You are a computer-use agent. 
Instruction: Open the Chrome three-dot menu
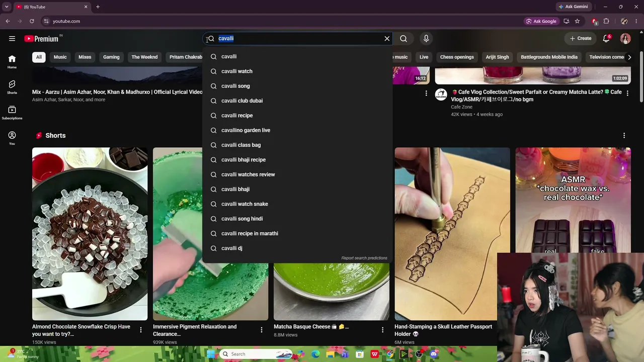(637, 21)
